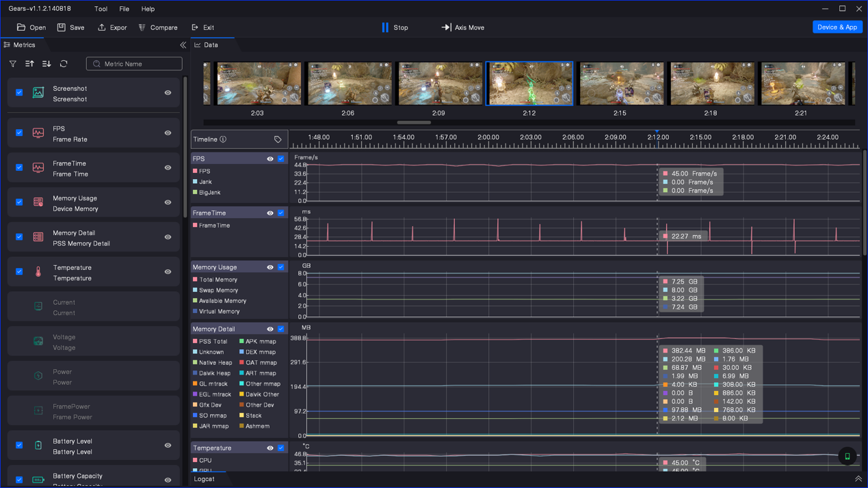868x488 pixels.
Task: Uncheck the FrameTime chart checkbox
Action: (x=281, y=213)
